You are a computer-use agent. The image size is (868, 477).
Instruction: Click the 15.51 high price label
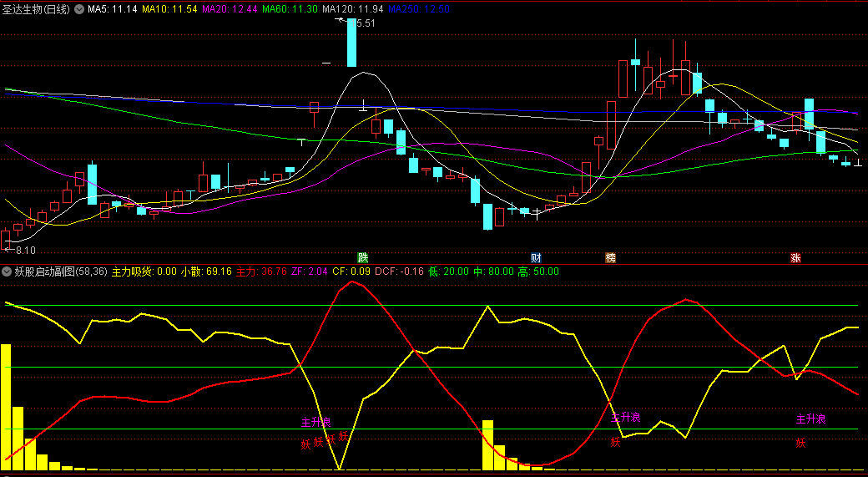click(362, 23)
